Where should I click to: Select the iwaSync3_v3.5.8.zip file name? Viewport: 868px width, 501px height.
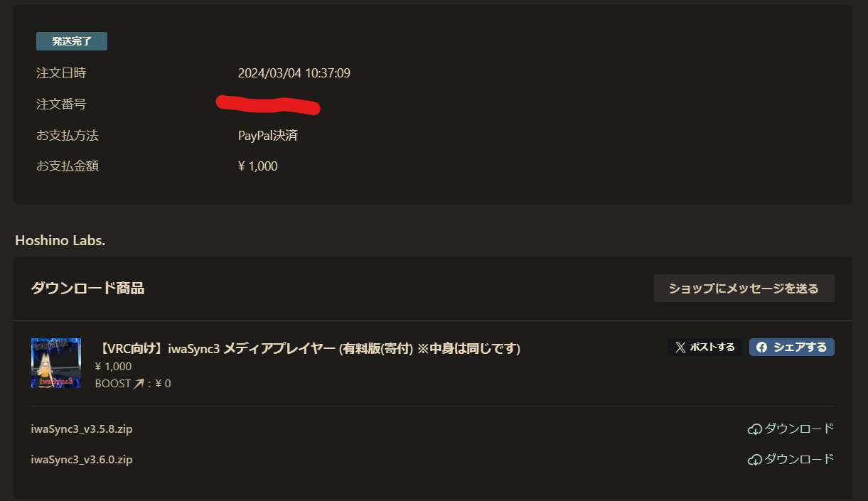click(82, 429)
